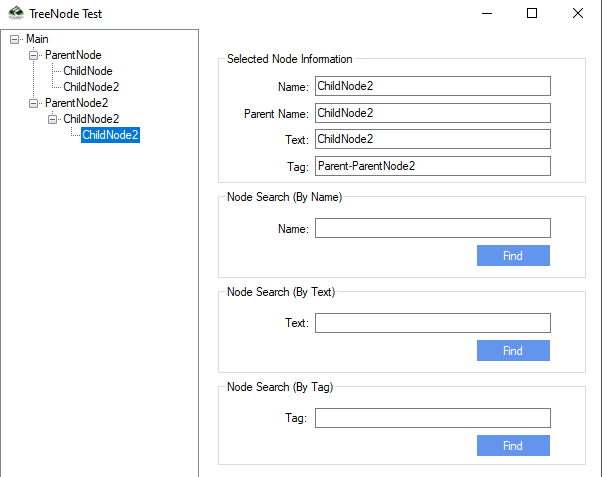Collapse the Main root node
Image resolution: width=602 pixels, height=477 pixels.
click(14, 39)
